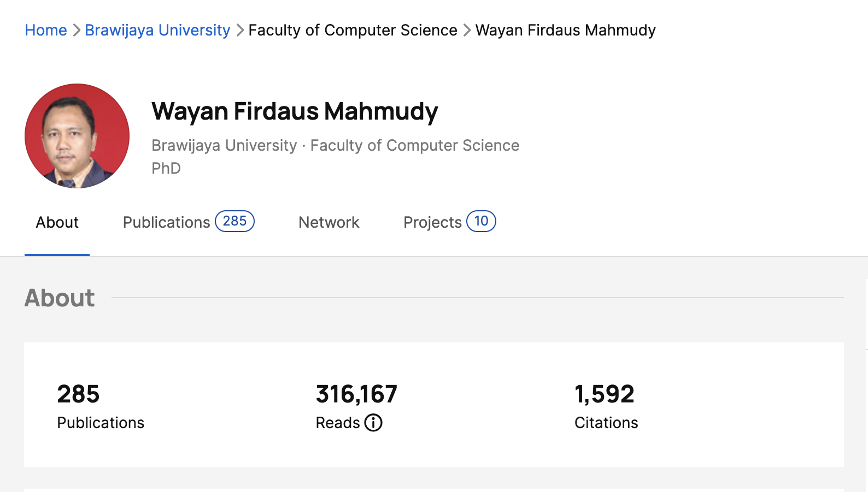Open the Home breadcrumb link
Screen dimensions: 868x492
[46, 30]
